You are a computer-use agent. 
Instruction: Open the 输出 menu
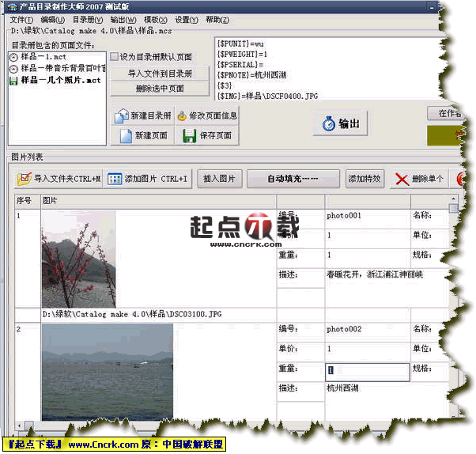123,20
